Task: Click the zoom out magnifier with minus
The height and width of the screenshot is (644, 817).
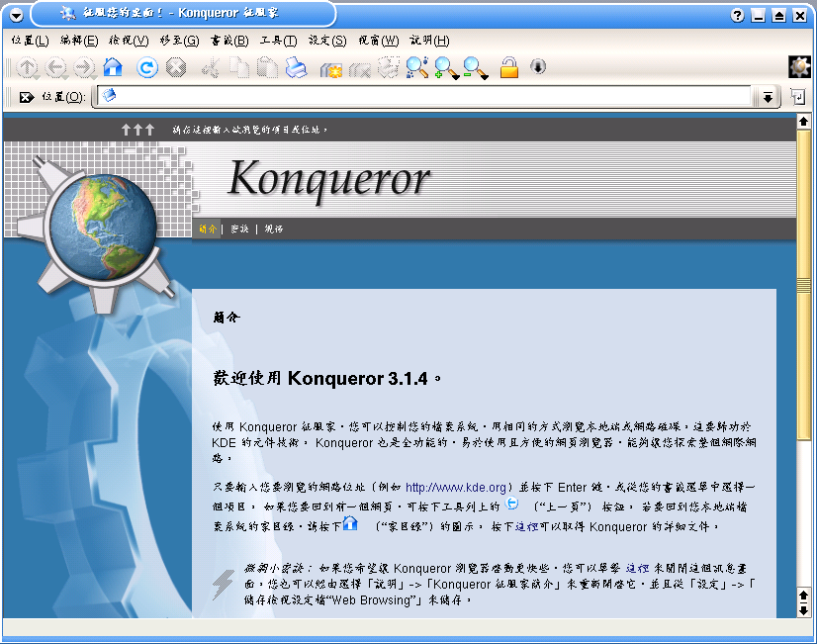Action: [475, 67]
